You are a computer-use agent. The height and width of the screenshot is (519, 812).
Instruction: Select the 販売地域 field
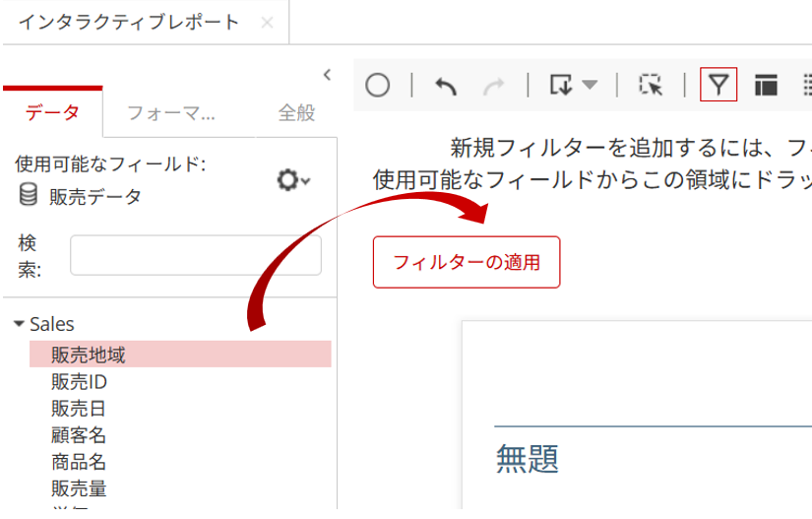point(180,355)
